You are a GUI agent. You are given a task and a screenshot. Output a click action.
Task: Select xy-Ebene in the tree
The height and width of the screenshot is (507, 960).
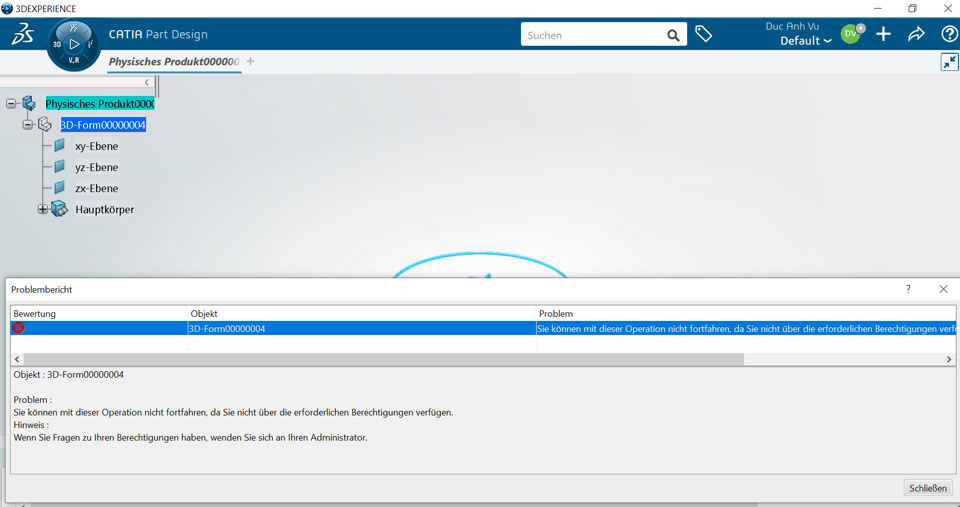97,146
